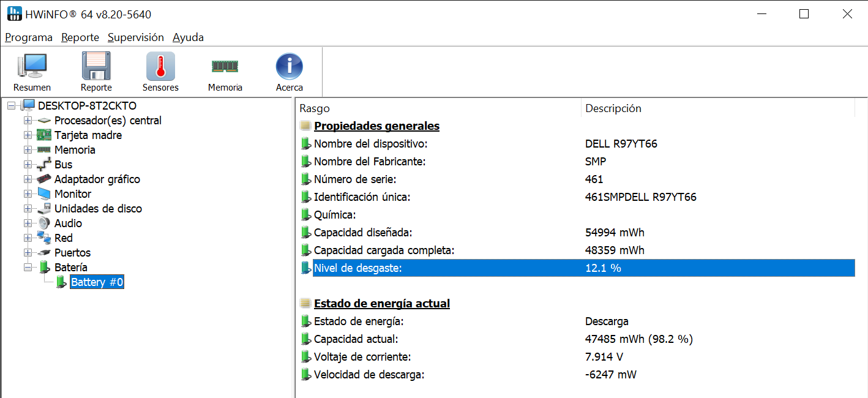868x398 pixels.
Task: Collapse the DESKTOP-8T2CKTO root node
Action: [x=12, y=106]
